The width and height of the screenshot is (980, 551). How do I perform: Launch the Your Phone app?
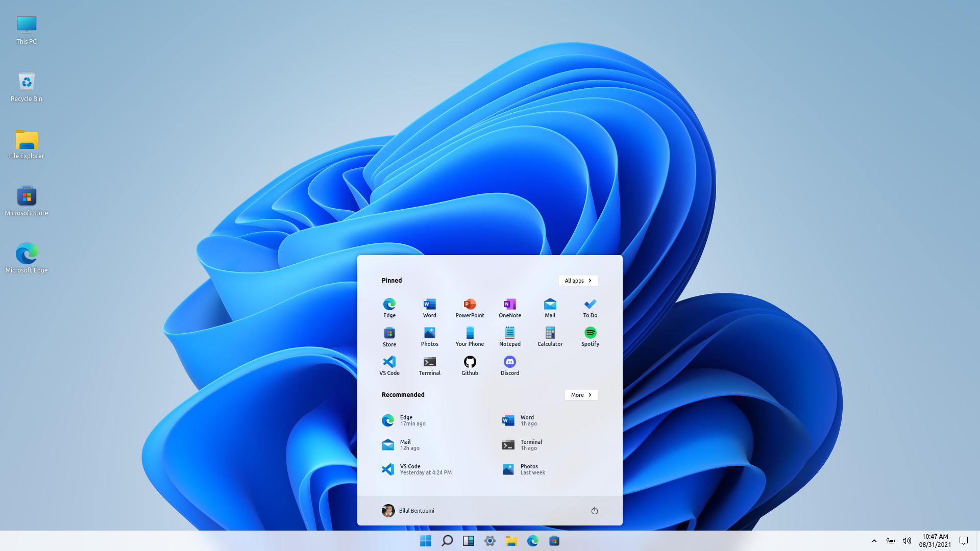(x=469, y=337)
